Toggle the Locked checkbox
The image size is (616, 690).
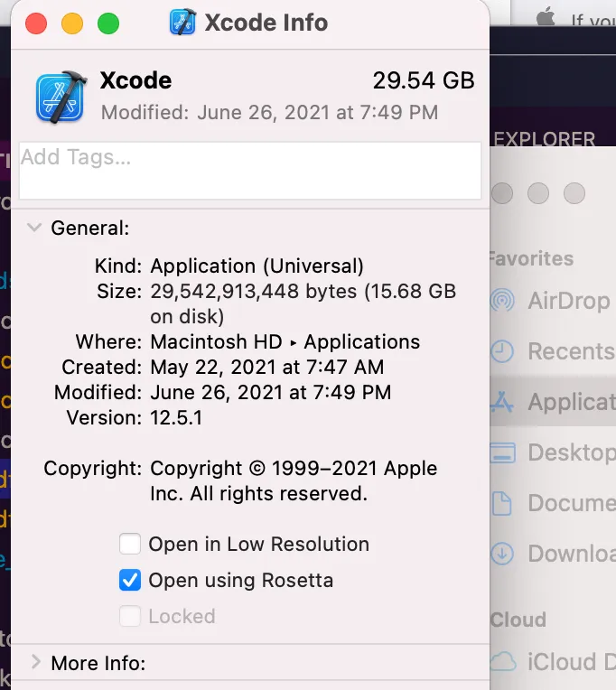tap(131, 616)
